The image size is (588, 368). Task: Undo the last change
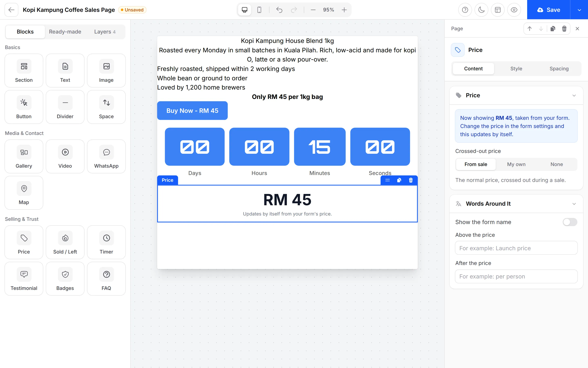[279, 10]
